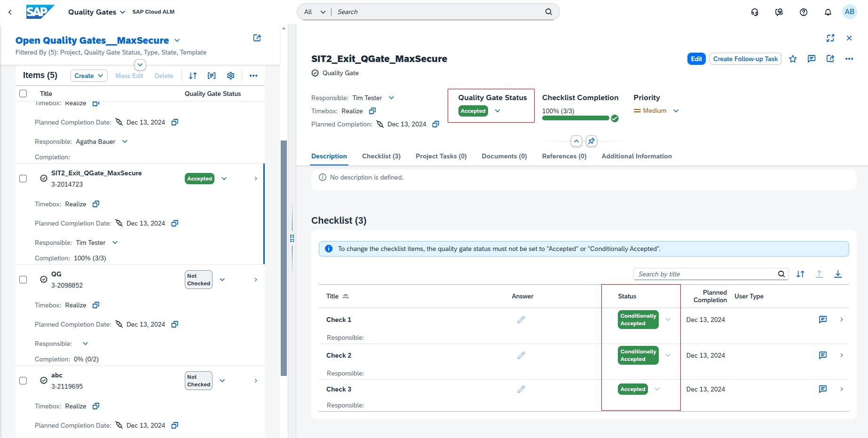Screen dimensions: 868x438
Task: Open comments icon for Check 3
Action: [822, 389]
